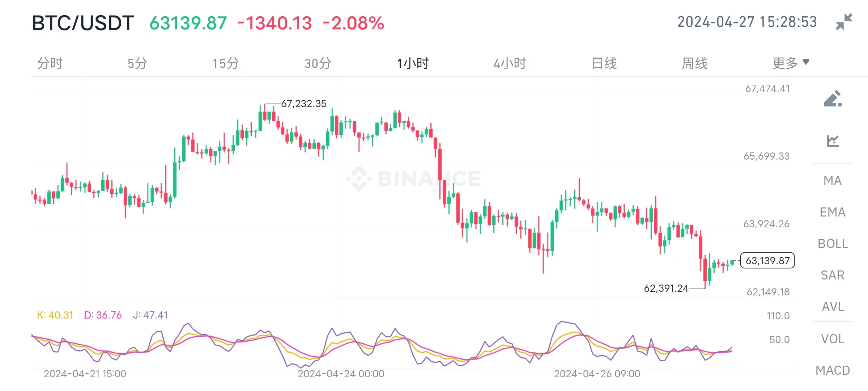Select the 15分 timeframe
Screen dimensions: 868x391
pyautogui.click(x=225, y=63)
